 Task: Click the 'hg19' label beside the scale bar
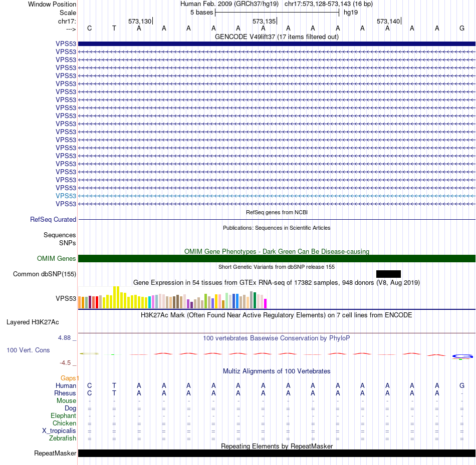click(351, 13)
